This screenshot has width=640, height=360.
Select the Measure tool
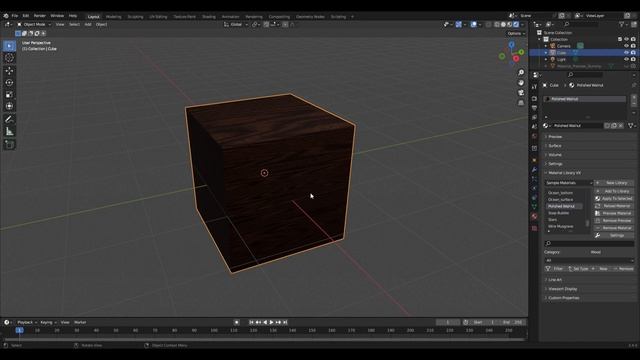tap(9, 131)
